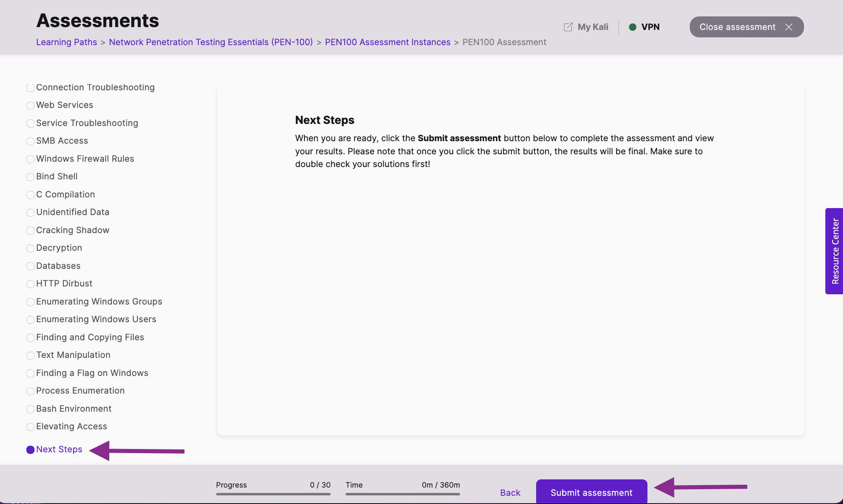Screen dimensions: 843x504
Task: Open the SMB Access section
Action: tap(62, 141)
